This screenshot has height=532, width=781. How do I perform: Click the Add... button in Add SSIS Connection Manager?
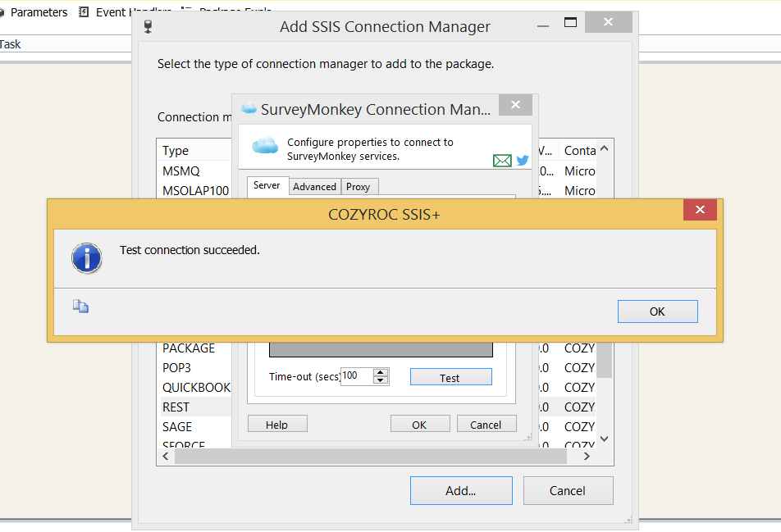461,491
